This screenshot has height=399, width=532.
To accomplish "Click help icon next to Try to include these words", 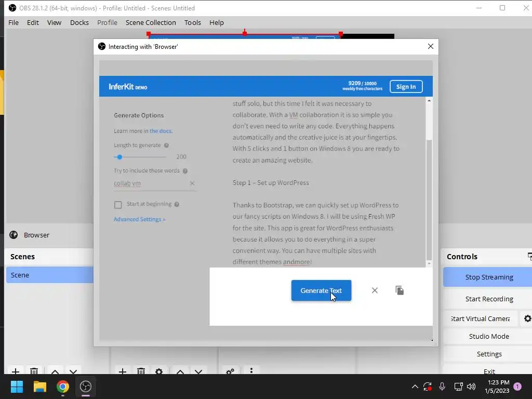I will (185, 170).
